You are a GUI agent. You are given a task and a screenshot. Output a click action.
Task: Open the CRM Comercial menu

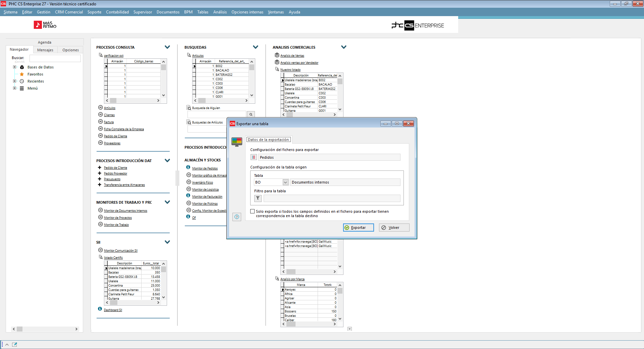(69, 12)
